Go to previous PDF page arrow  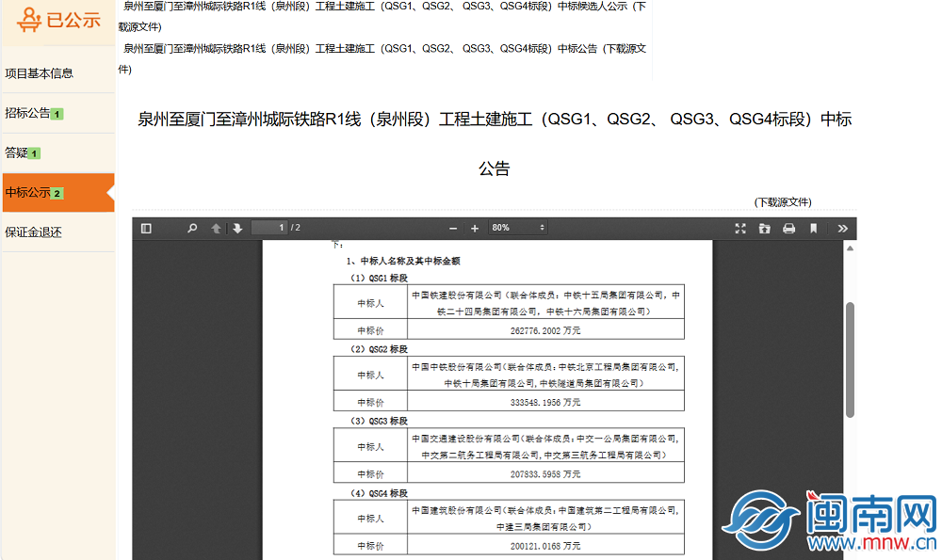coord(216,228)
